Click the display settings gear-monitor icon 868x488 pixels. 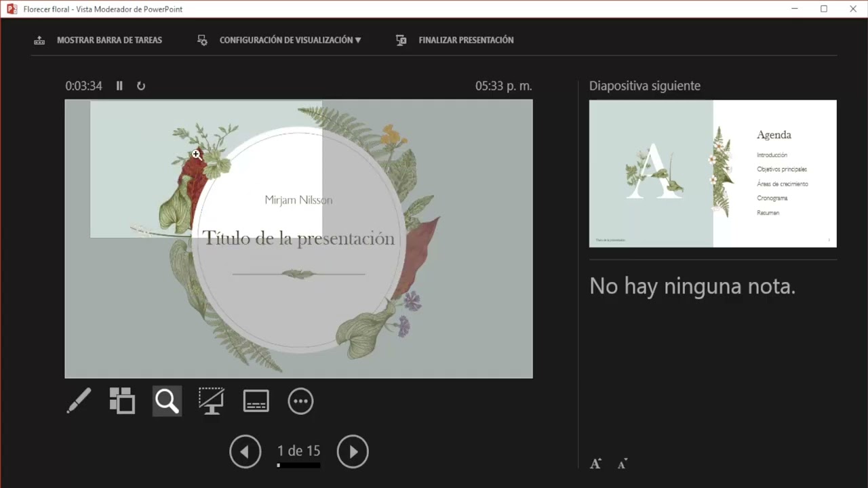click(202, 40)
